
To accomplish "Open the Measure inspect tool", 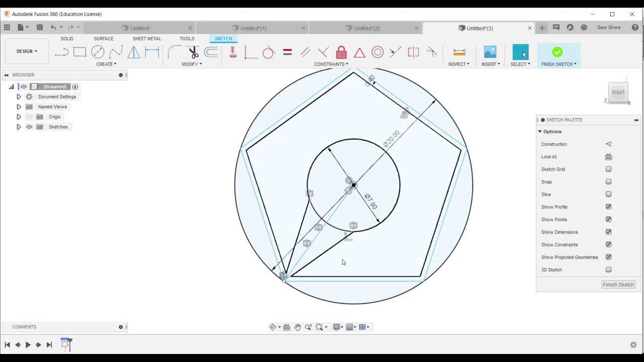I will point(459,52).
